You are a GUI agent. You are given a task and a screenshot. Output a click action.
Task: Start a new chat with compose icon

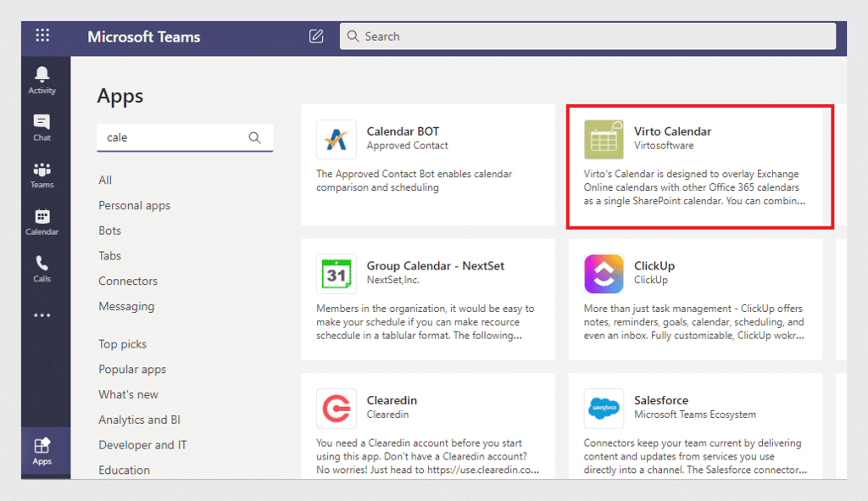coord(316,36)
